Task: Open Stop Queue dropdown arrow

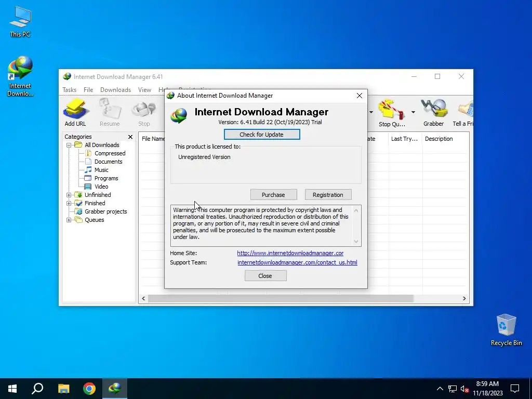Action: point(413,112)
